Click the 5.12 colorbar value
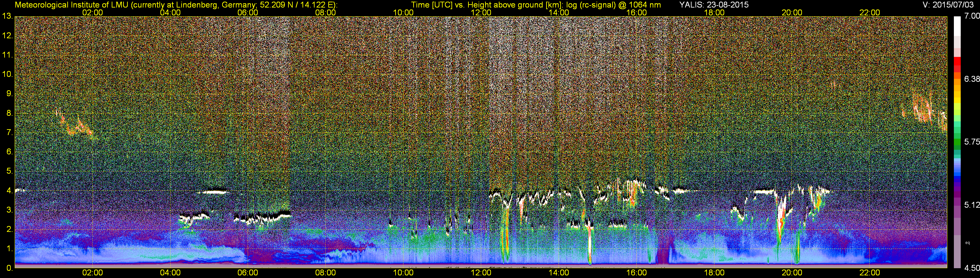Image resolution: width=980 pixels, height=278 pixels. (972, 205)
